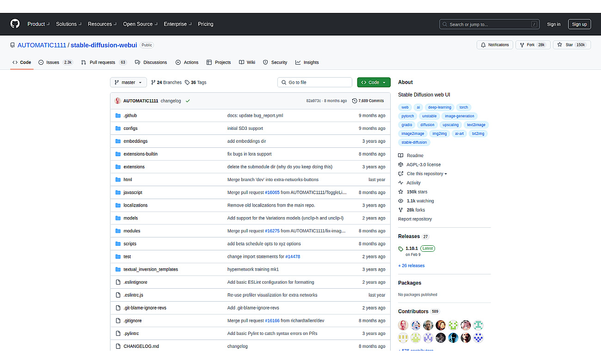Click the .github folder icon

click(118, 115)
